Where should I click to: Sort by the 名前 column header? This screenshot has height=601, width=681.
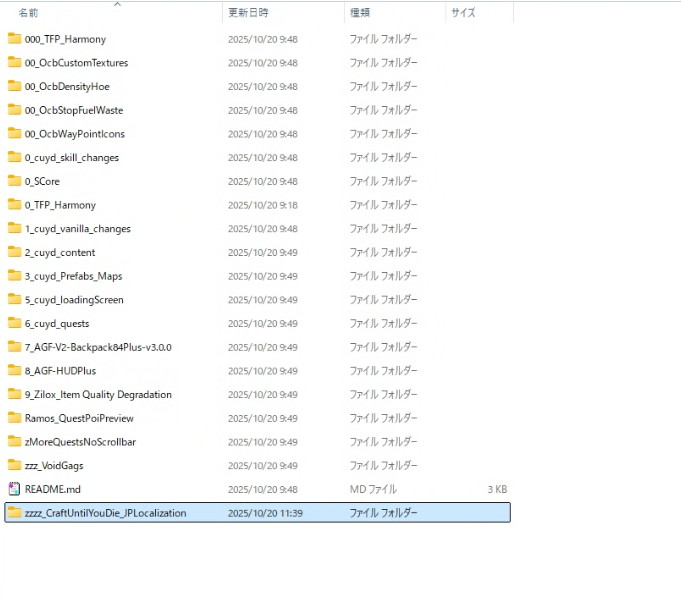click(29, 13)
